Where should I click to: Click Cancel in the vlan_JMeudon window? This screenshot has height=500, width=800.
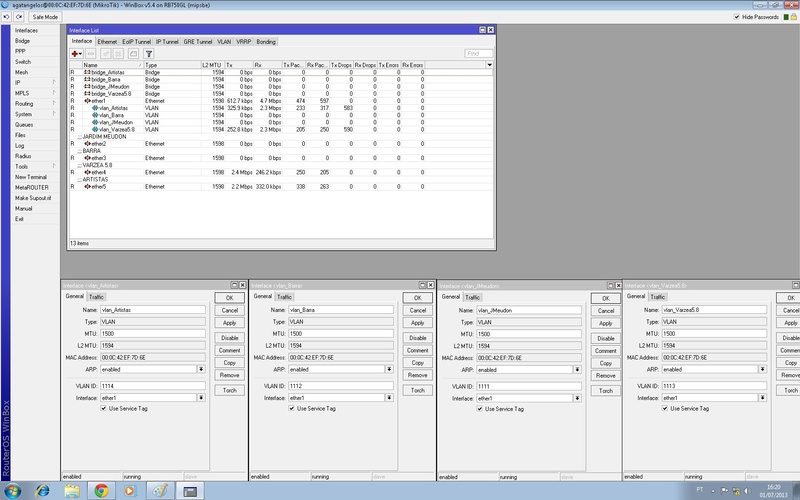pos(606,311)
